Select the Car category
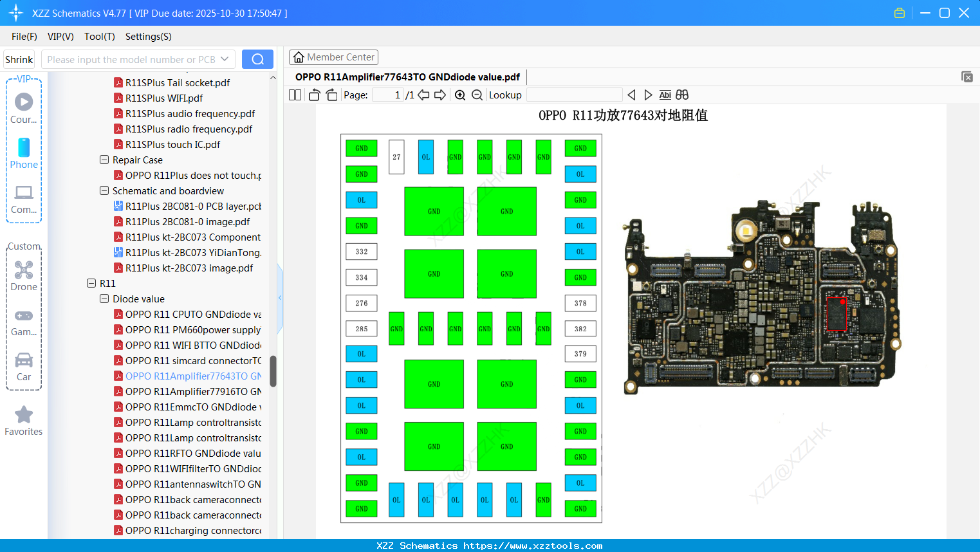 [24, 367]
